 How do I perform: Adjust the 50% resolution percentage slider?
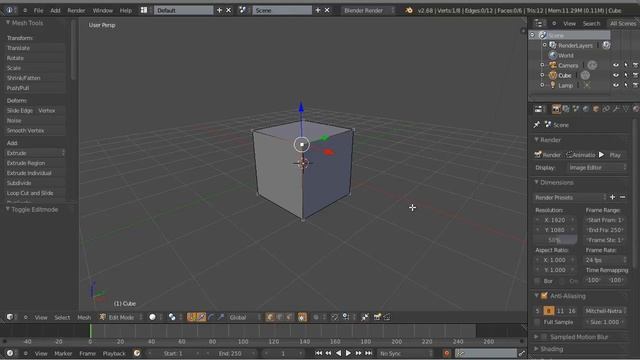click(x=555, y=240)
